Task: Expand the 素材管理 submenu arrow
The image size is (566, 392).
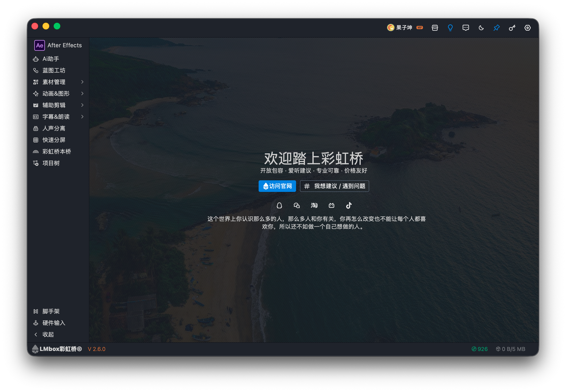Action: pos(82,82)
